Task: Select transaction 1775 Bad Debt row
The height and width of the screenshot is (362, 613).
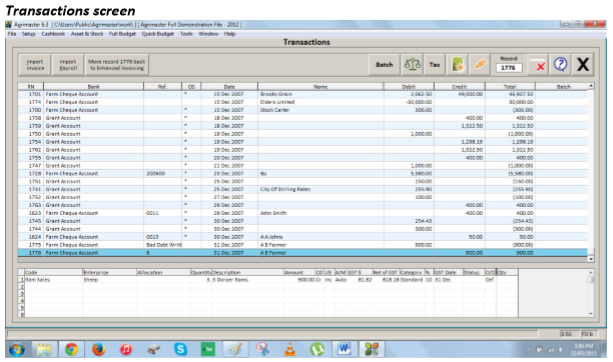Action: (x=303, y=245)
